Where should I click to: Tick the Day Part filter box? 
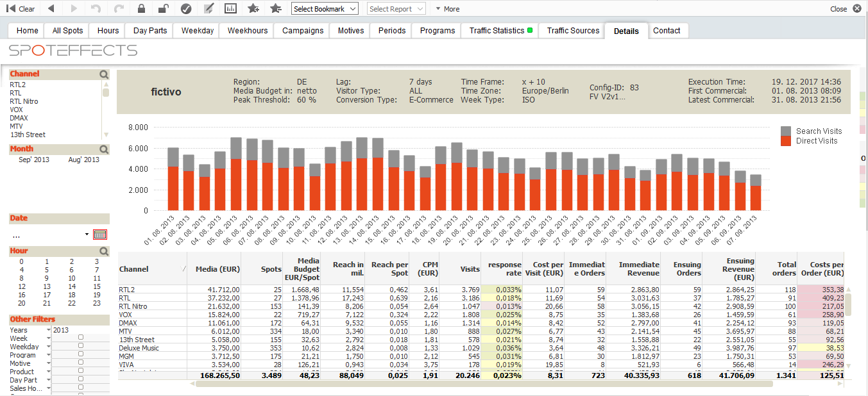[x=81, y=379]
